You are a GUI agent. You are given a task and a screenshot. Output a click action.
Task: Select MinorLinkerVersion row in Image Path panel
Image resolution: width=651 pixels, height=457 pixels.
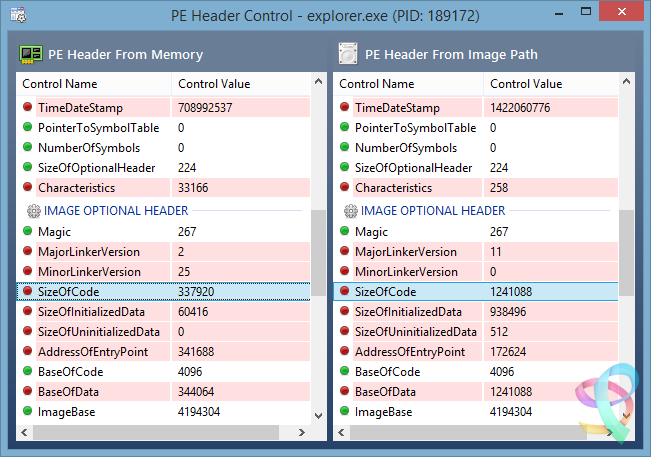pos(476,271)
